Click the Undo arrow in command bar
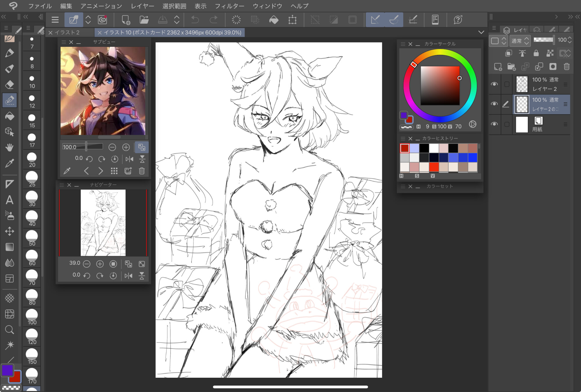The width and height of the screenshot is (581, 392). tap(195, 20)
